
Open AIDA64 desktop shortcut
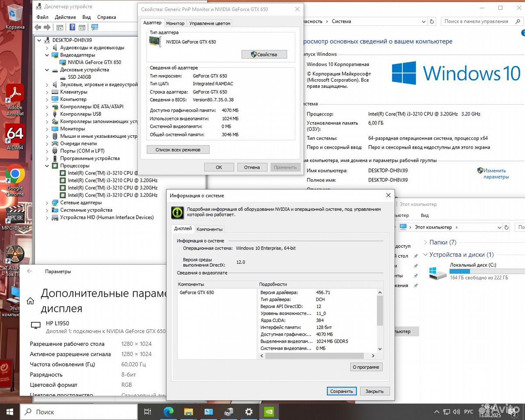[15, 137]
